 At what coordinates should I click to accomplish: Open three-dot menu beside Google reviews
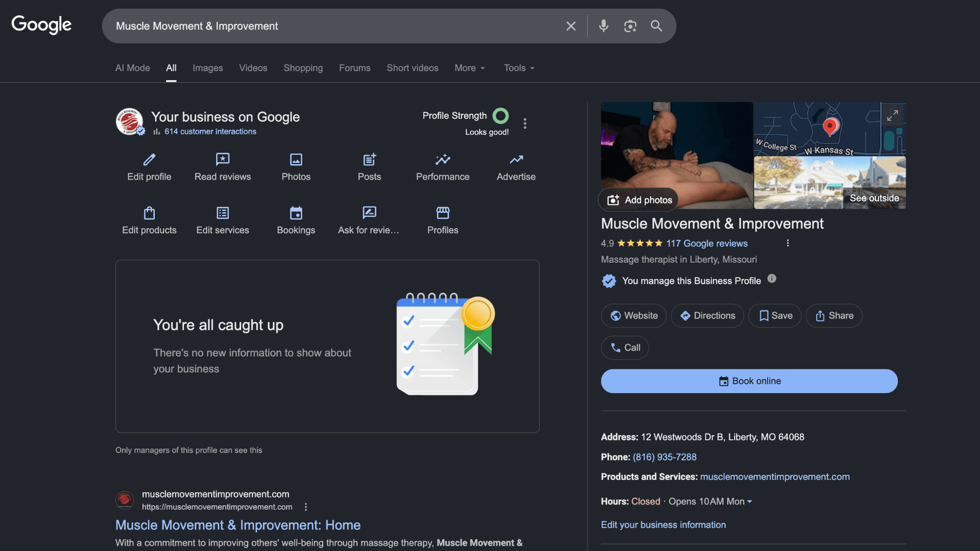pyautogui.click(x=788, y=243)
